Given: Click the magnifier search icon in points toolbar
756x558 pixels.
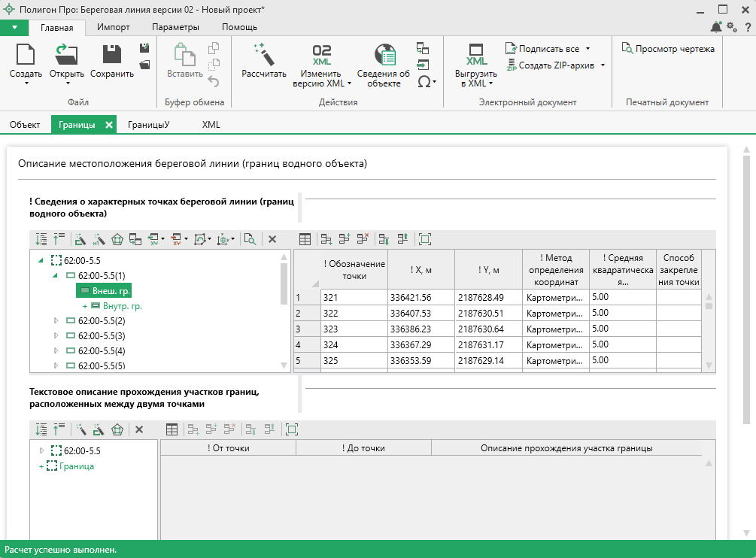Looking at the screenshot, I should point(250,239).
